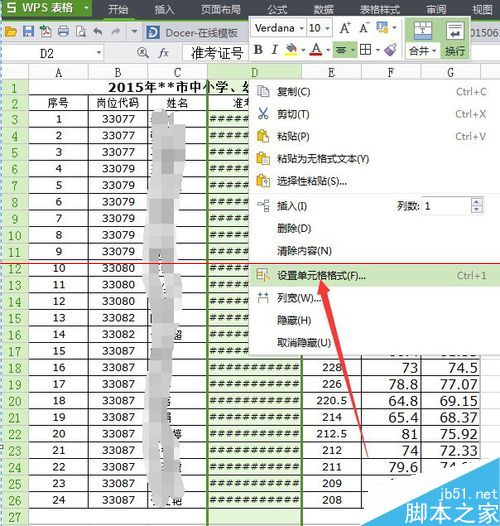
Task: Toggle Italic formatting in mini toolbar
Action: pyautogui.click(x=274, y=50)
